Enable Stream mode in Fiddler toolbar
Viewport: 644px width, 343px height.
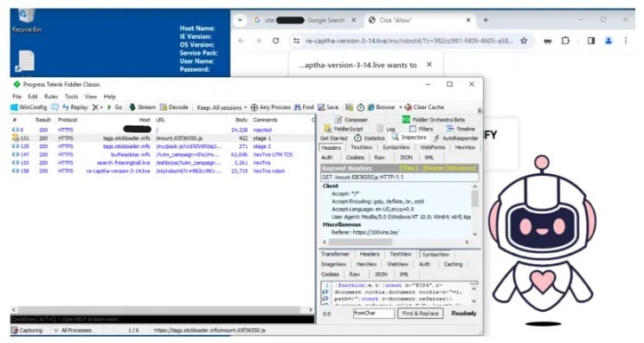click(x=143, y=107)
